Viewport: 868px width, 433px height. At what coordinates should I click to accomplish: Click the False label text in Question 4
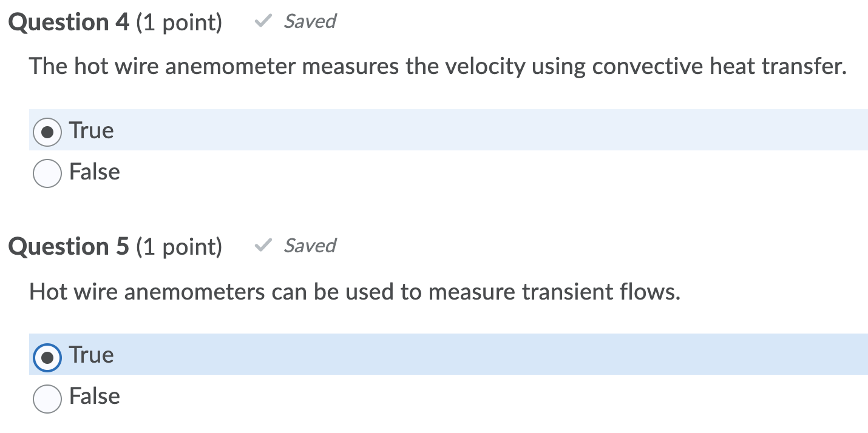coord(94,172)
